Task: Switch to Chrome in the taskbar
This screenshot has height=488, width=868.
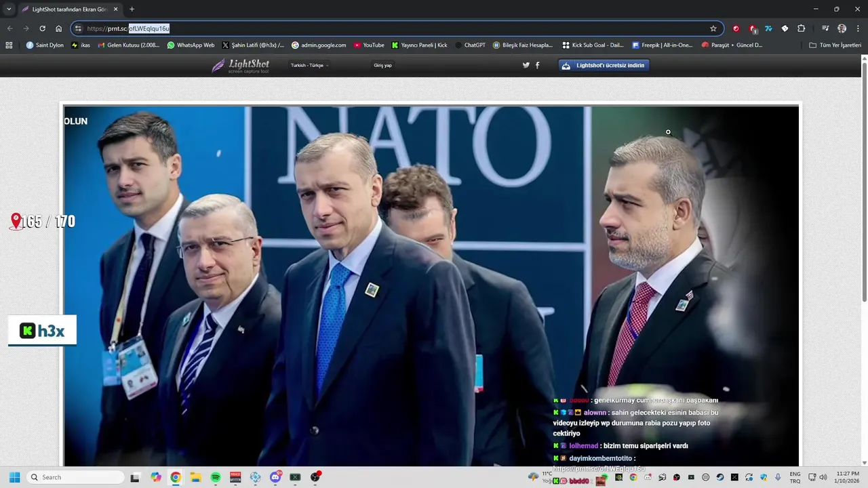Action: [176, 477]
